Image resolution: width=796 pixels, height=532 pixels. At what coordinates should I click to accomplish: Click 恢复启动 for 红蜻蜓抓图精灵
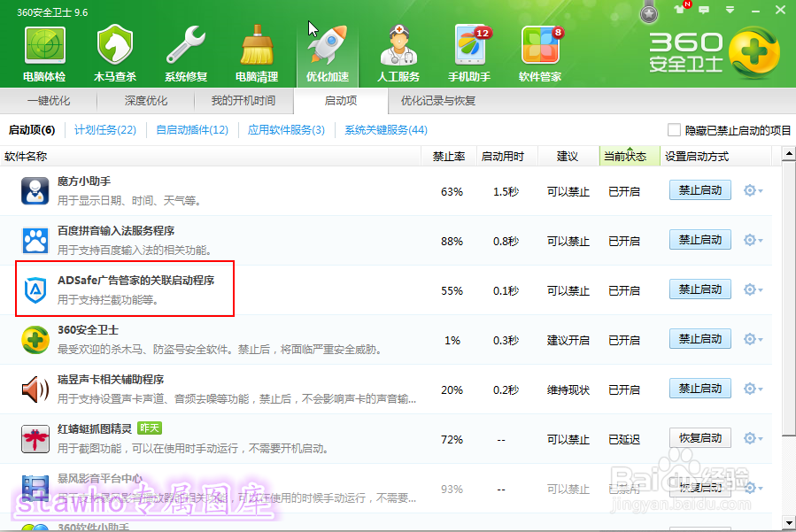699,437
